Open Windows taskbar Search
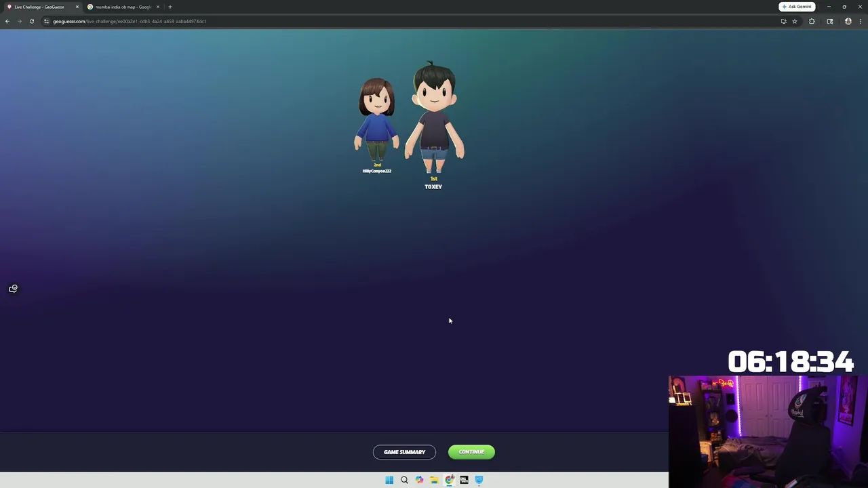 pyautogui.click(x=404, y=480)
